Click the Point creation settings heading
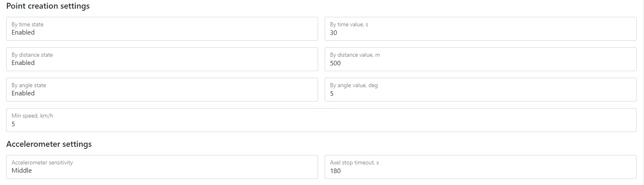644x185 pixels. click(48, 6)
